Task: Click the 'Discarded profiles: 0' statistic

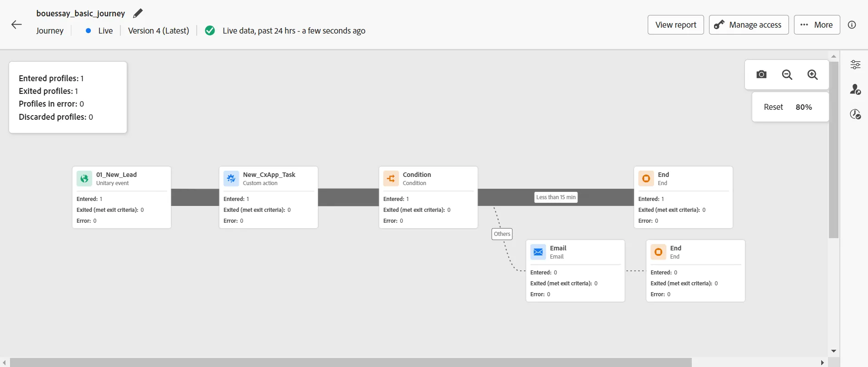Action: coord(56,117)
